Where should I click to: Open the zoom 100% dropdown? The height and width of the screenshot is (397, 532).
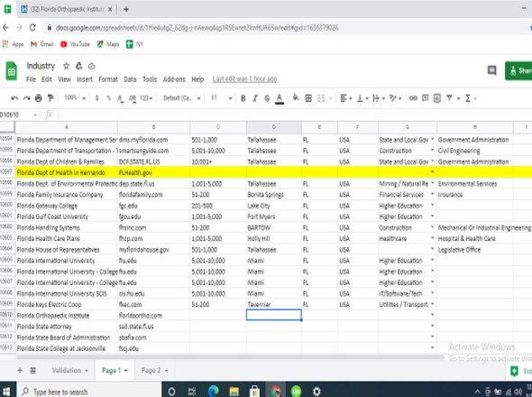[x=75, y=98]
